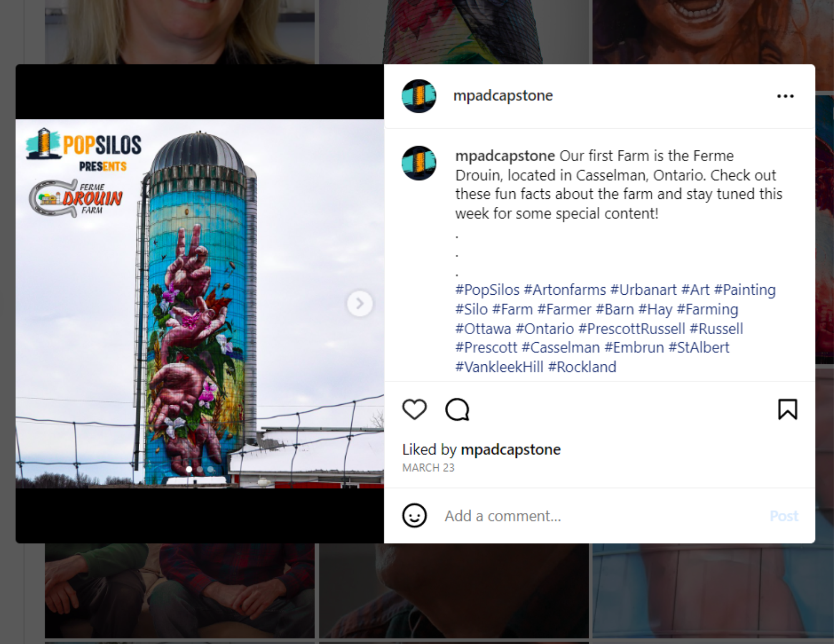Open the emoji picker smiley icon

(x=414, y=516)
